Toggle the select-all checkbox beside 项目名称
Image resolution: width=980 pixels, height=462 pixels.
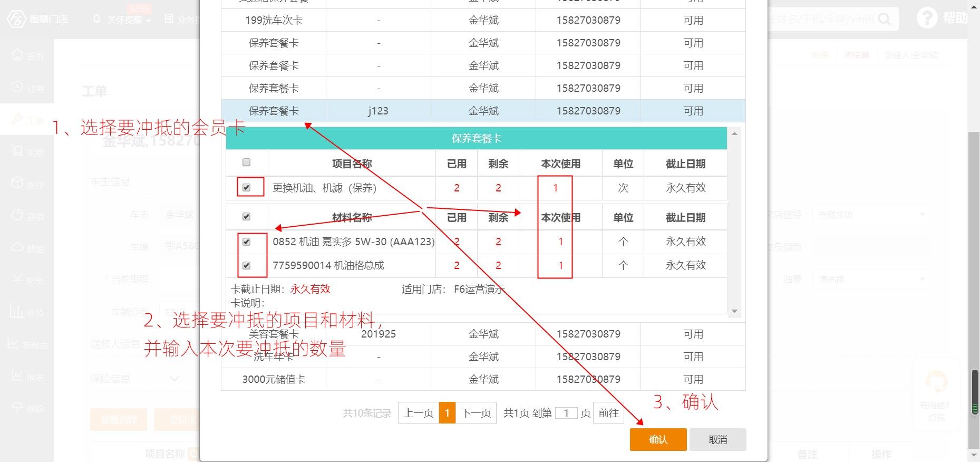[x=246, y=162]
